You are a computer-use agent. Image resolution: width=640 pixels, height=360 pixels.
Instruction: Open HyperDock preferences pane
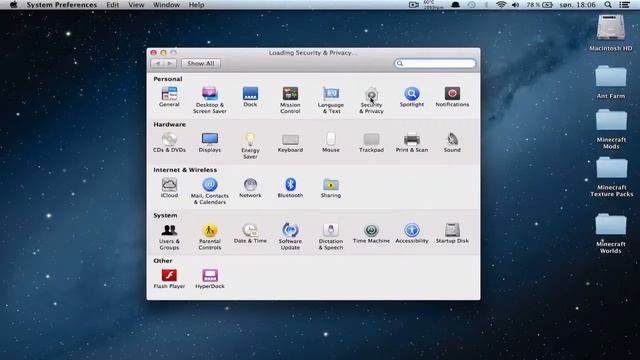(x=210, y=279)
